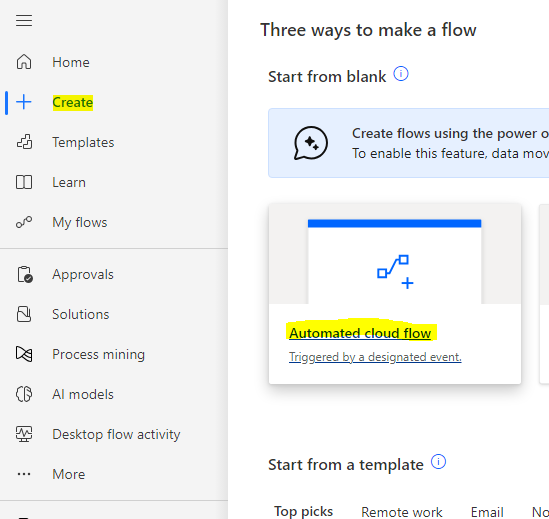Click the Home house icon
549x519 pixels.
tap(24, 62)
